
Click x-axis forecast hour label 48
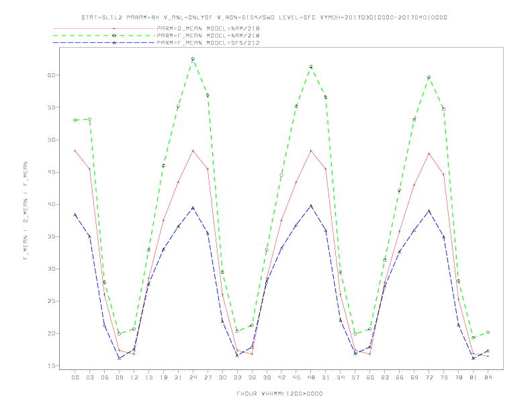(x=311, y=377)
